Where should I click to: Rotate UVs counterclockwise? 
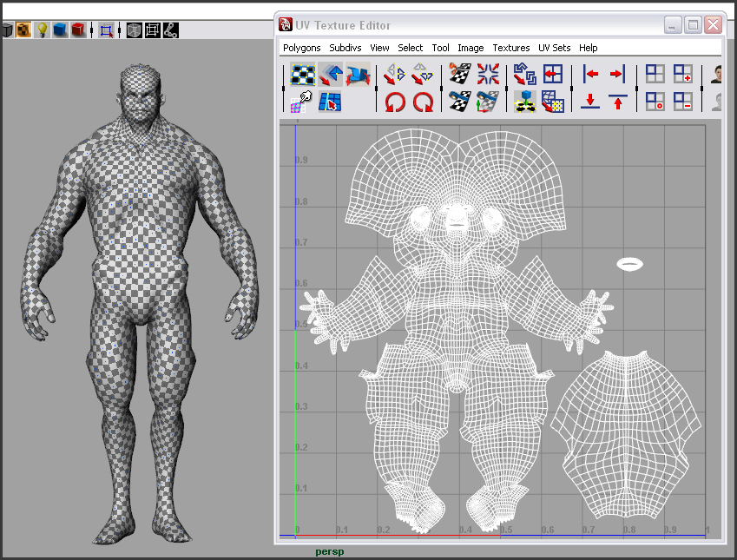click(395, 102)
